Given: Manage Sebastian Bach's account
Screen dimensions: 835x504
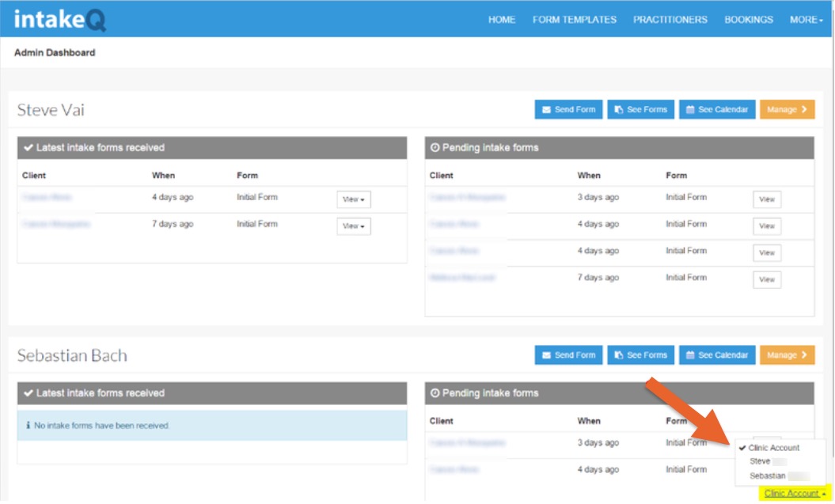Looking at the screenshot, I should click(787, 355).
